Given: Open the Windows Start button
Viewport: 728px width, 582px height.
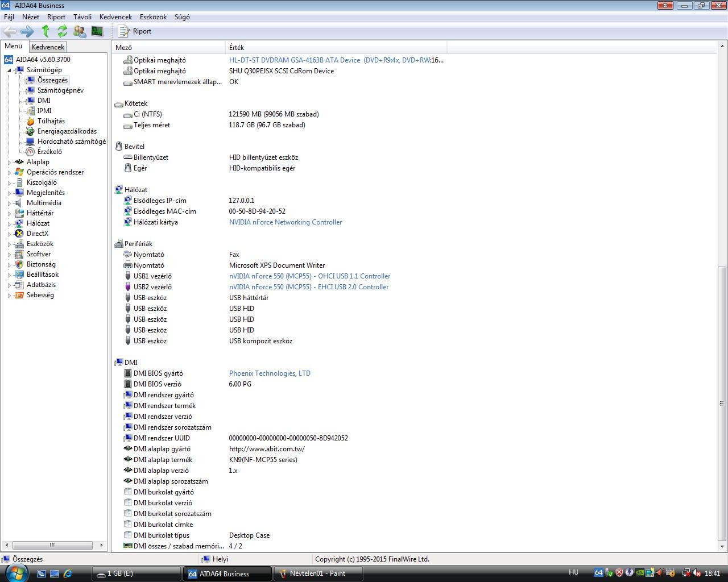Looking at the screenshot, I should pos(15,573).
